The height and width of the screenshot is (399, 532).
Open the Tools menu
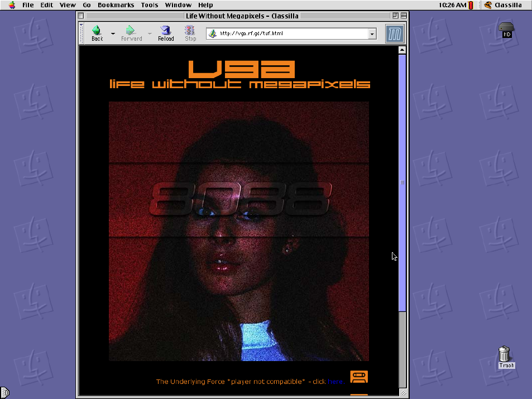point(149,5)
